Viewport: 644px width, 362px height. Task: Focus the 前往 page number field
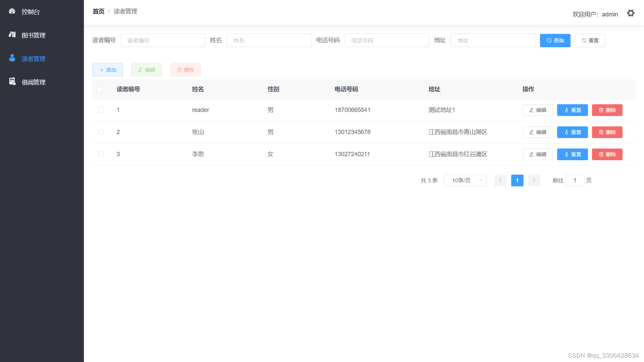click(575, 180)
